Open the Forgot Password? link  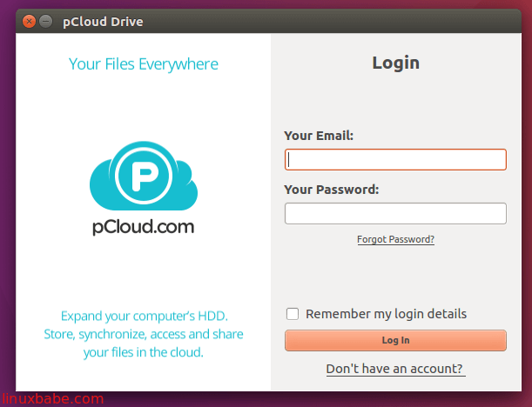395,239
